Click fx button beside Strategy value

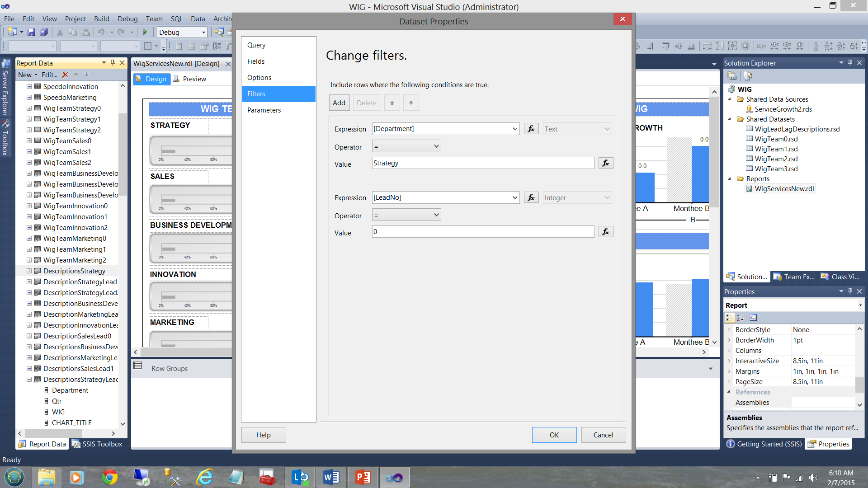(x=606, y=163)
